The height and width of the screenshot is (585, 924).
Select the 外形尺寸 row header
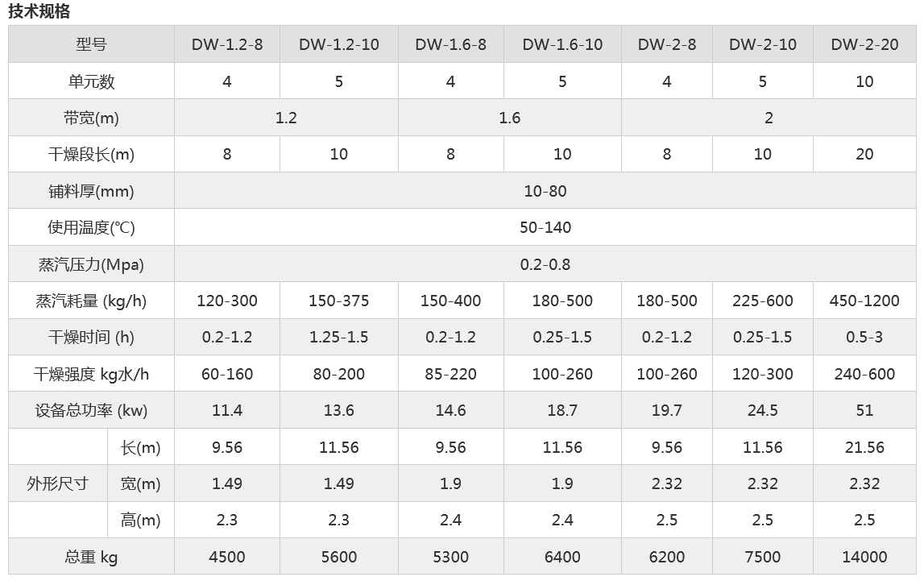(57, 483)
